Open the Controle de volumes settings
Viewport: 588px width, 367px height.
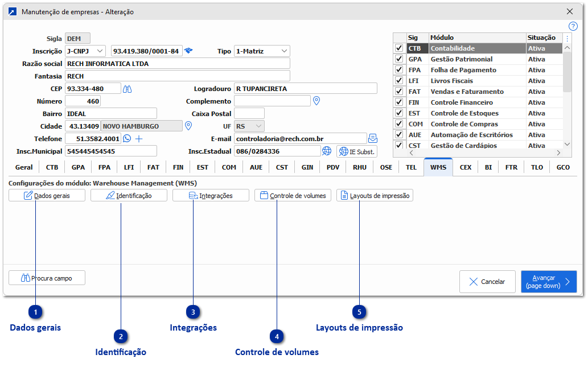[x=293, y=196]
